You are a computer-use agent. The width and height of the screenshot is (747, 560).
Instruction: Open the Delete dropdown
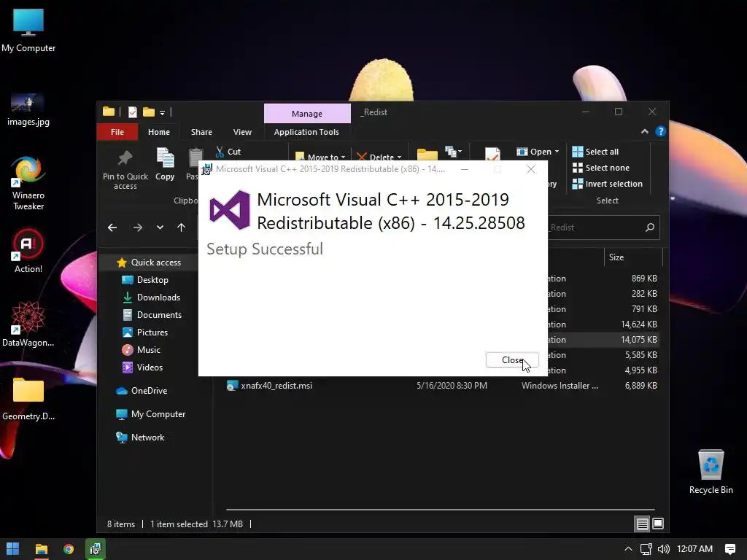click(379, 157)
